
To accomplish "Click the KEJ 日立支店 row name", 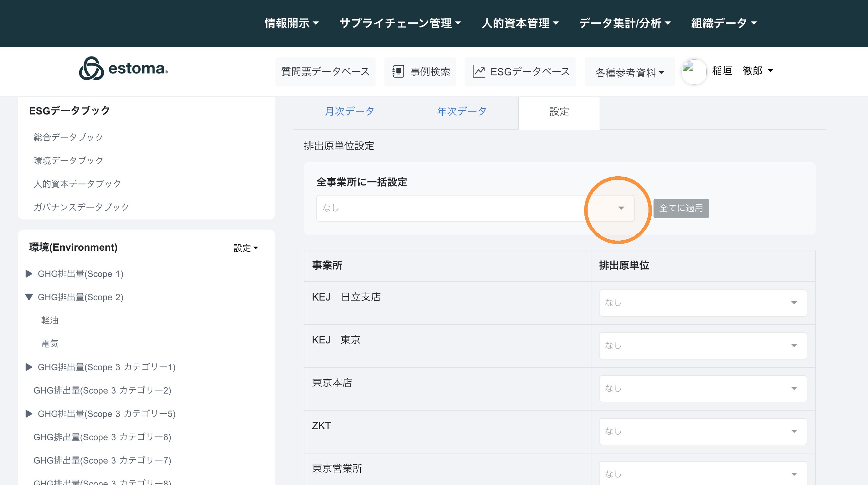I will [346, 297].
